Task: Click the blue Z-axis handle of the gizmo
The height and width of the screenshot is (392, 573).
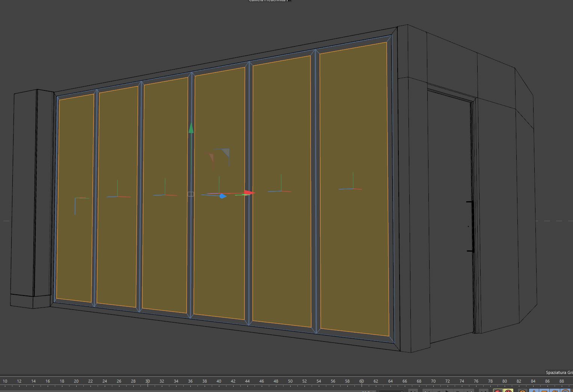Action: click(x=223, y=196)
